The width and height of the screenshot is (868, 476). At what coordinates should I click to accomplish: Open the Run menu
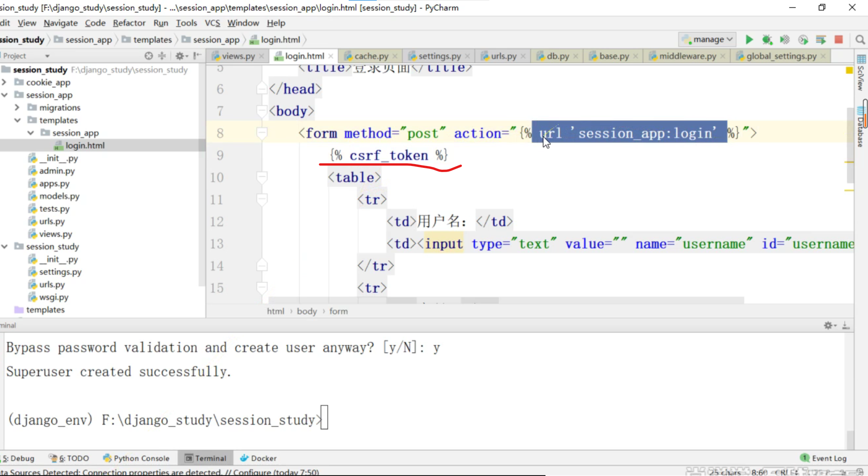coord(161,23)
